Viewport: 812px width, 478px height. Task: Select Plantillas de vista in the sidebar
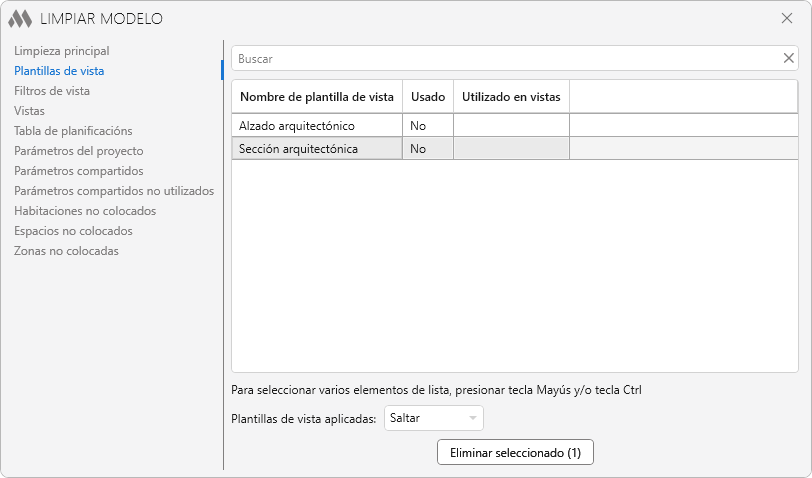point(59,70)
